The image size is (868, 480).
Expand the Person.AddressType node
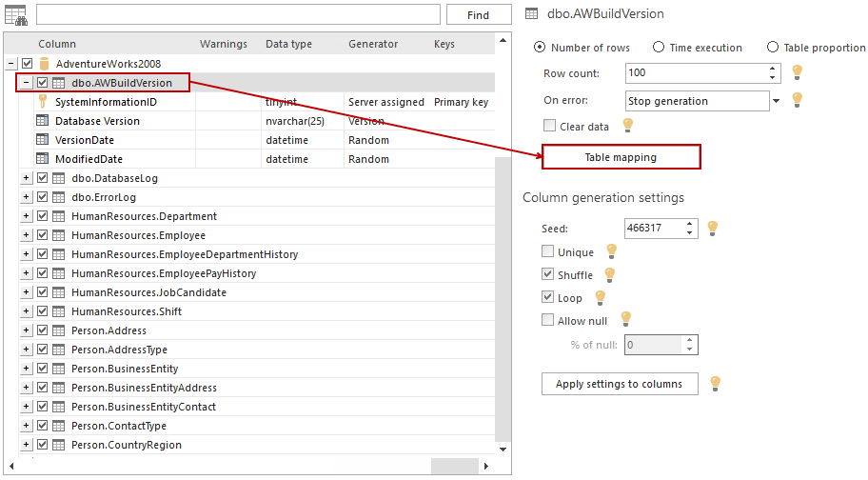pos(26,350)
